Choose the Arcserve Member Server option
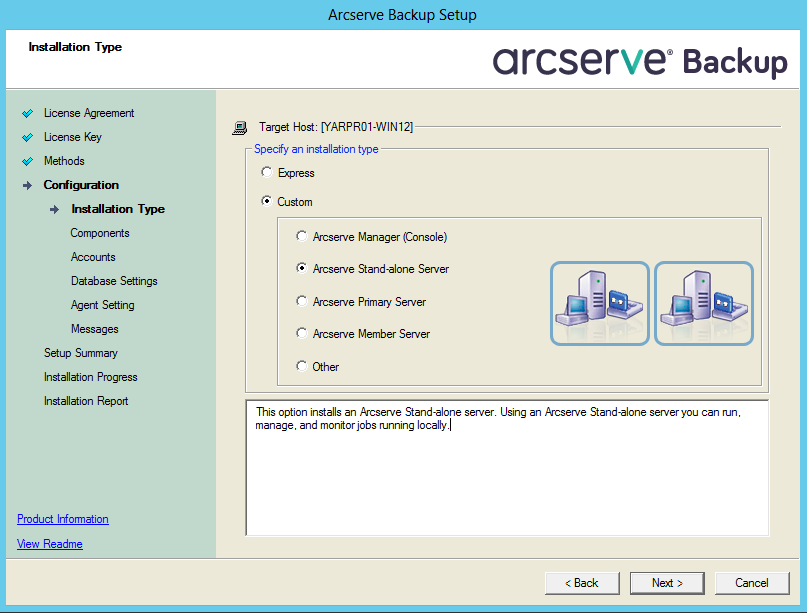This screenshot has width=807, height=613. pyautogui.click(x=301, y=333)
